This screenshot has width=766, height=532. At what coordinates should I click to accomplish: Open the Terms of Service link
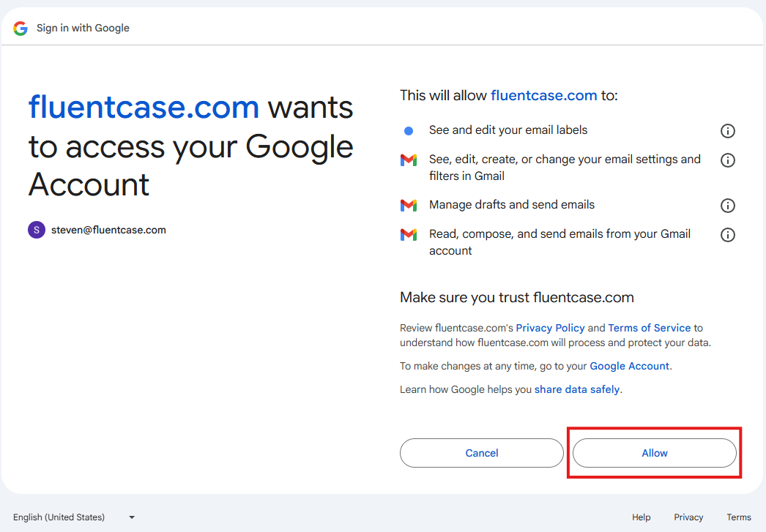(x=650, y=328)
